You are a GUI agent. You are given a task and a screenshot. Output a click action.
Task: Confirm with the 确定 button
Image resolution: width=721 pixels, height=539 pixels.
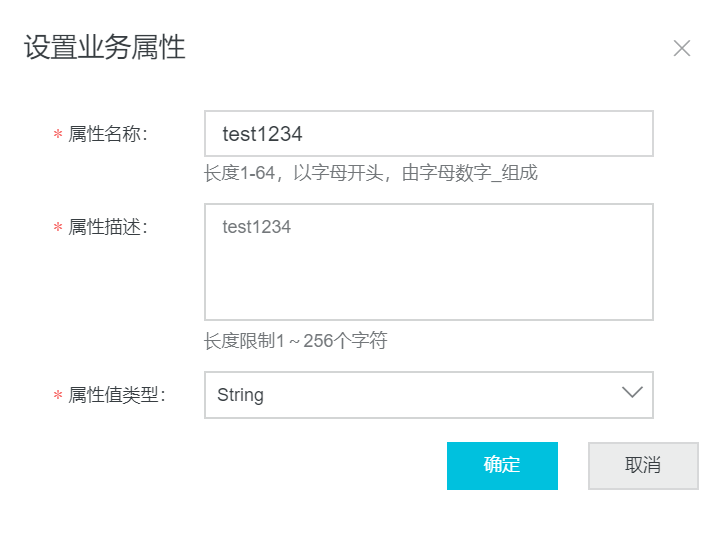pos(502,465)
